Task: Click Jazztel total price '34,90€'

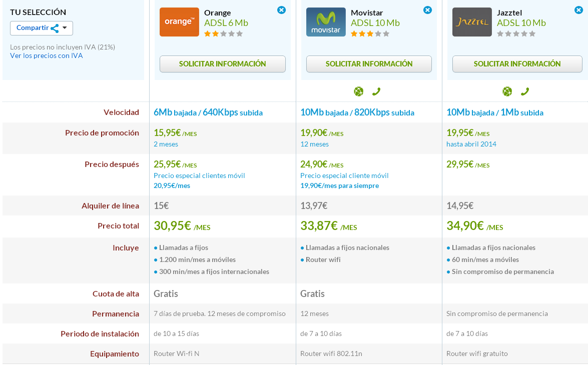Action: pos(465,225)
